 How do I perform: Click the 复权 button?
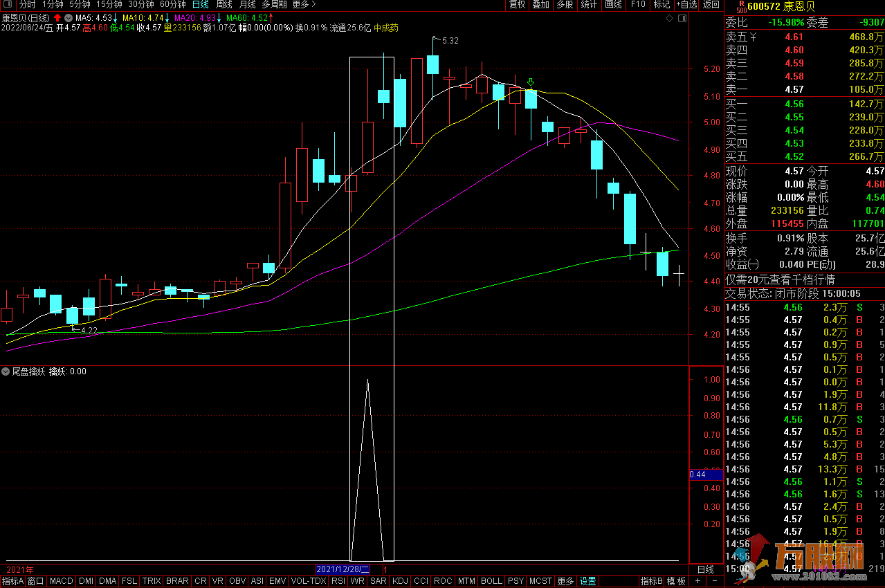click(518, 5)
